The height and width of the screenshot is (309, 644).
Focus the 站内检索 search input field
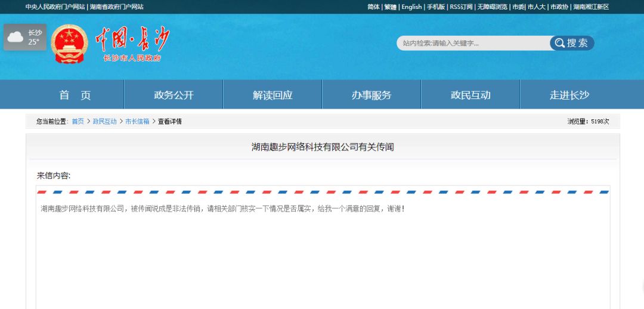pos(473,43)
